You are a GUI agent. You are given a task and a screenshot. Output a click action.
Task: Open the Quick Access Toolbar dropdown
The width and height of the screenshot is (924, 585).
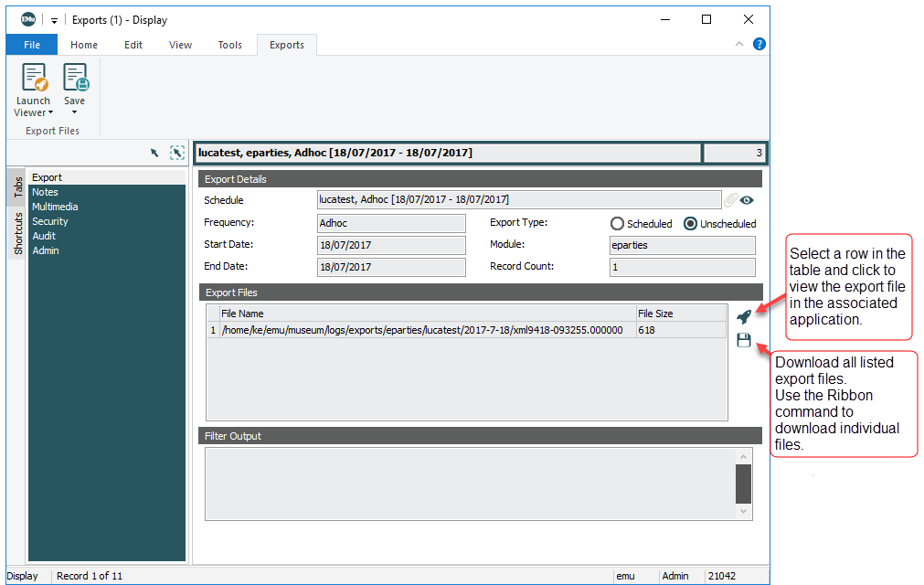pos(54,19)
